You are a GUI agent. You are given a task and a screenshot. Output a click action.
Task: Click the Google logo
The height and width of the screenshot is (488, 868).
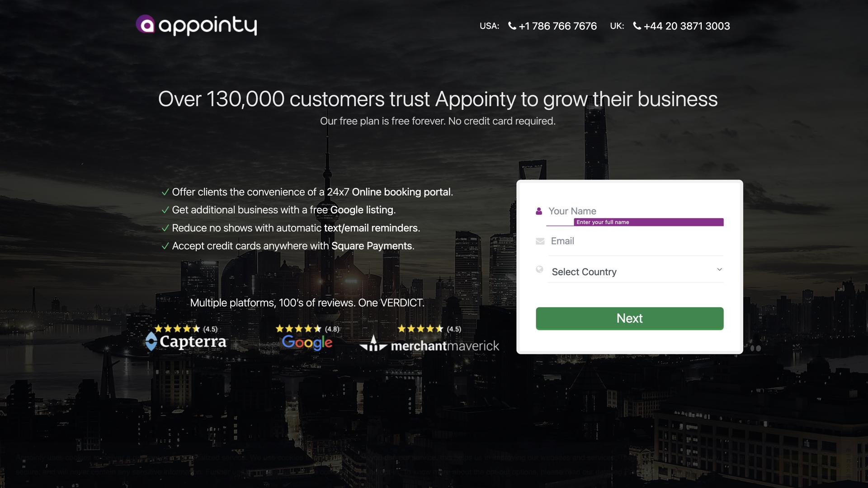[x=307, y=343]
